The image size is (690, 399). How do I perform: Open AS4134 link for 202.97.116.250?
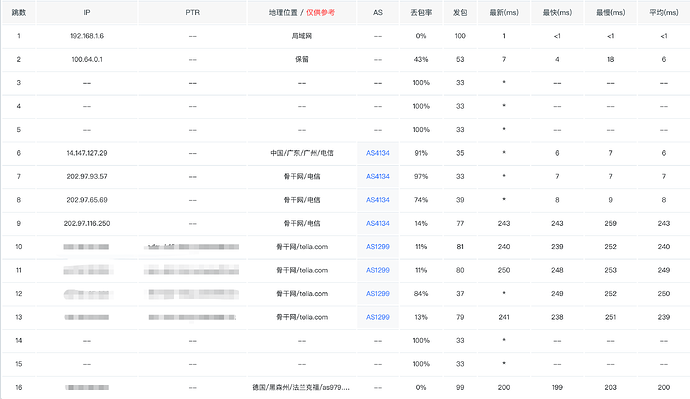[378, 223]
